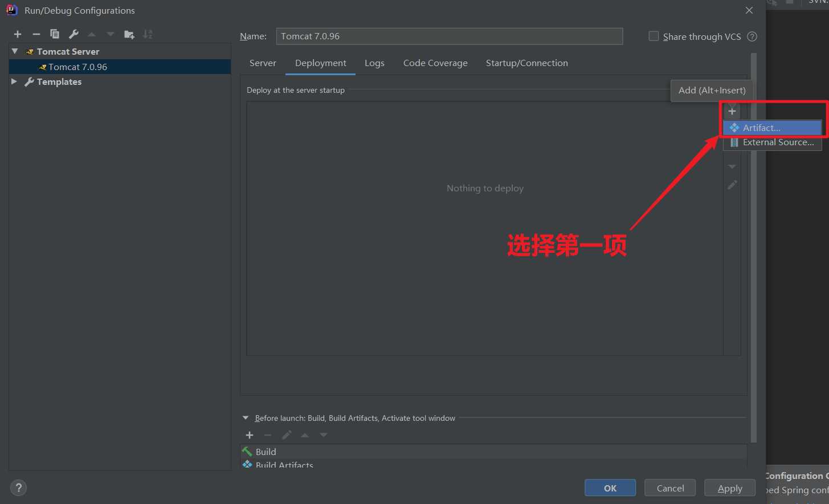Open the wrench Edit Templates icon

click(x=73, y=34)
